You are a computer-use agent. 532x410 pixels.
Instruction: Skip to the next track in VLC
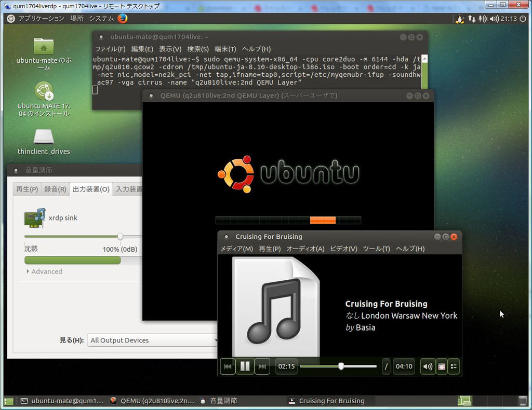[x=262, y=366]
